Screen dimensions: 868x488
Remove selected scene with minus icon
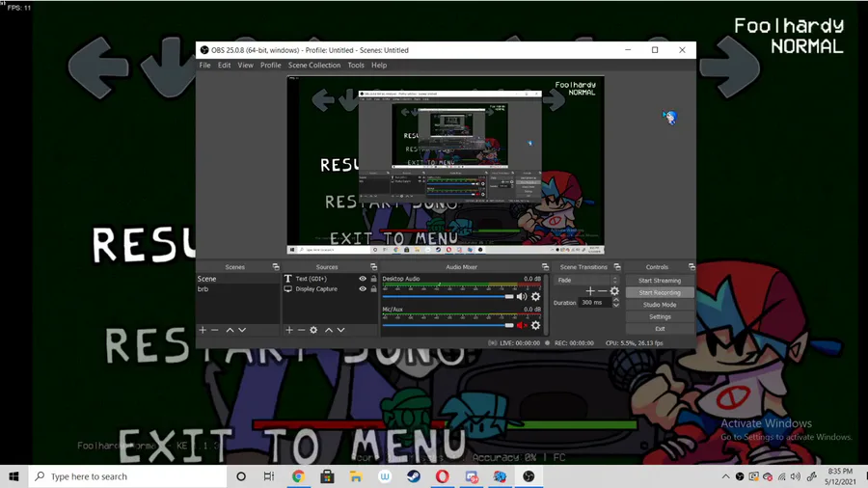click(x=215, y=330)
